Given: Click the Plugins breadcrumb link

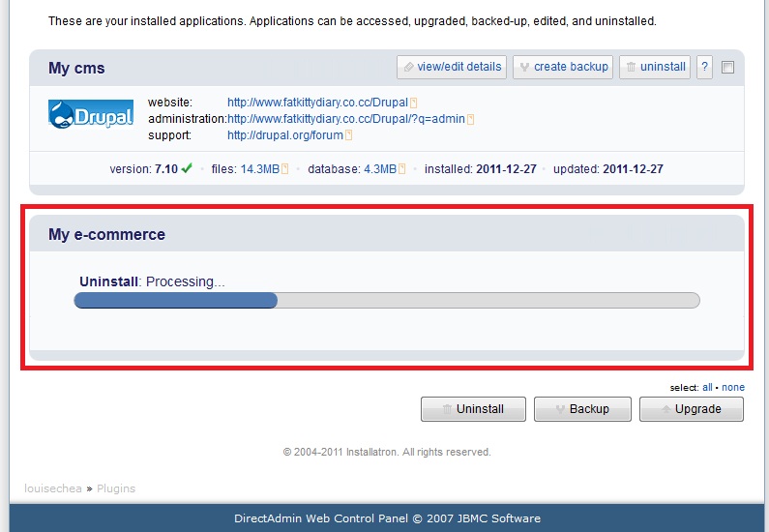Looking at the screenshot, I should 116,488.
